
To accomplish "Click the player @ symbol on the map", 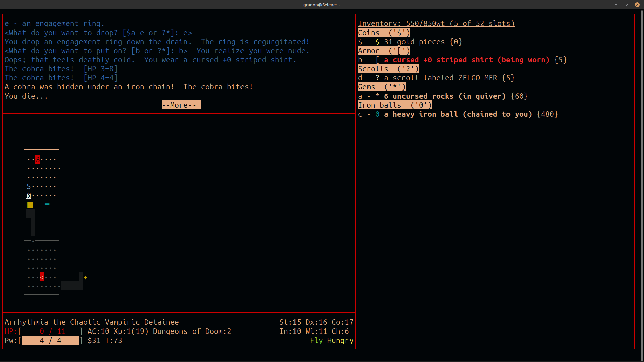I will coord(29,196).
